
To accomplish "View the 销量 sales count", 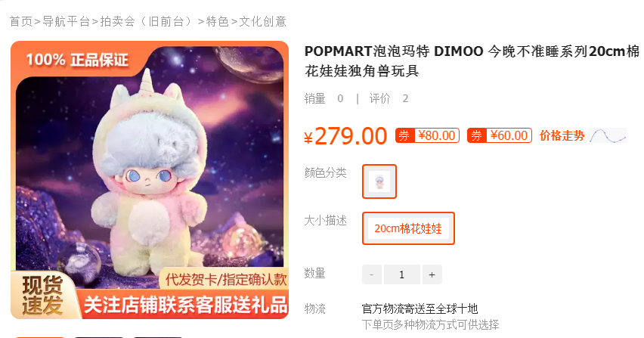I will [x=324, y=98].
